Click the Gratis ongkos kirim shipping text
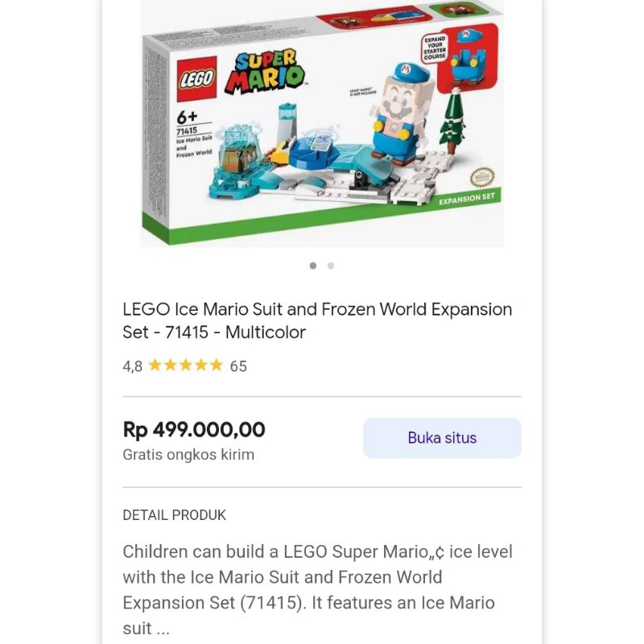The image size is (644, 644). coord(188,455)
